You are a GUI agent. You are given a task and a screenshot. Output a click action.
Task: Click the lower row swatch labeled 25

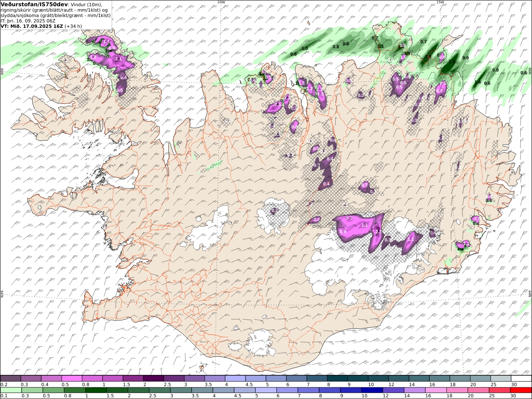(x=499, y=390)
